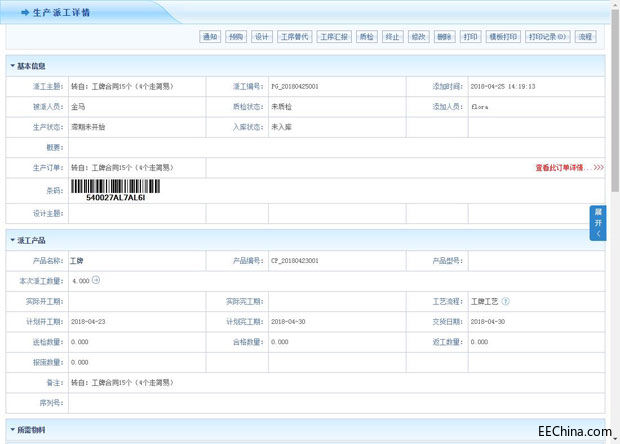Click 添加时间 value 2018-04-25 14:19:13

click(503, 87)
